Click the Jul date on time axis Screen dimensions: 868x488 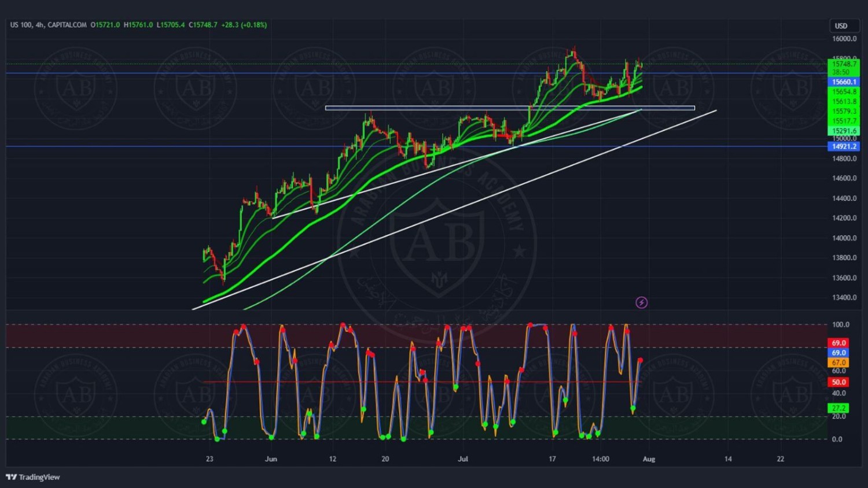coord(463,459)
